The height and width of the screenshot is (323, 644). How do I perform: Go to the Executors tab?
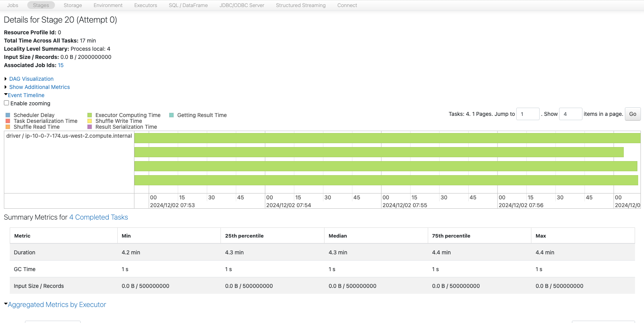click(x=146, y=5)
